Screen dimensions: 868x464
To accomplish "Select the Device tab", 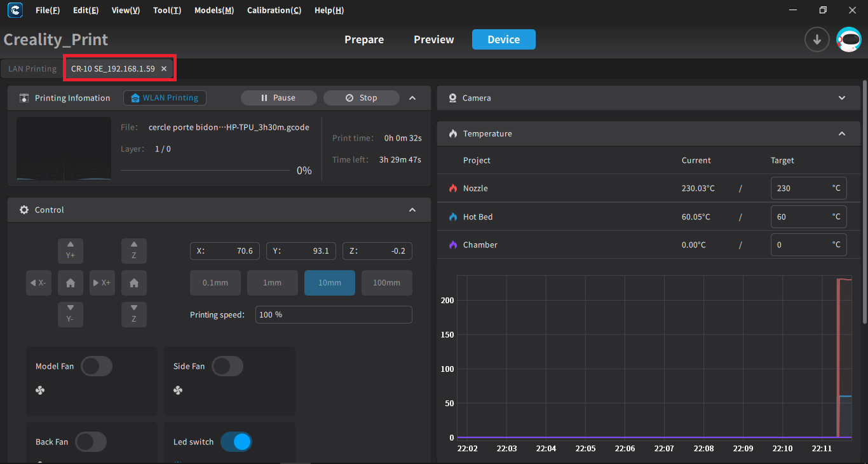I will tap(504, 39).
